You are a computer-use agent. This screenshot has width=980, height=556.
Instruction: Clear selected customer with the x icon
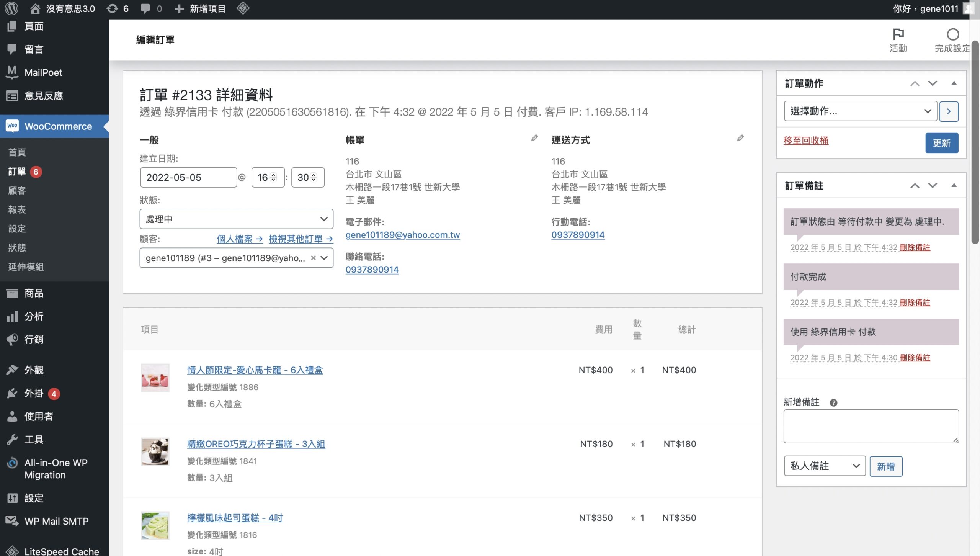tap(313, 258)
